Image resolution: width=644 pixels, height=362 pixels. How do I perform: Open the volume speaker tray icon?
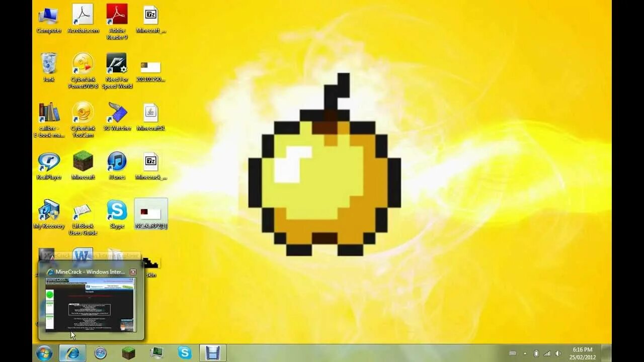tap(558, 353)
